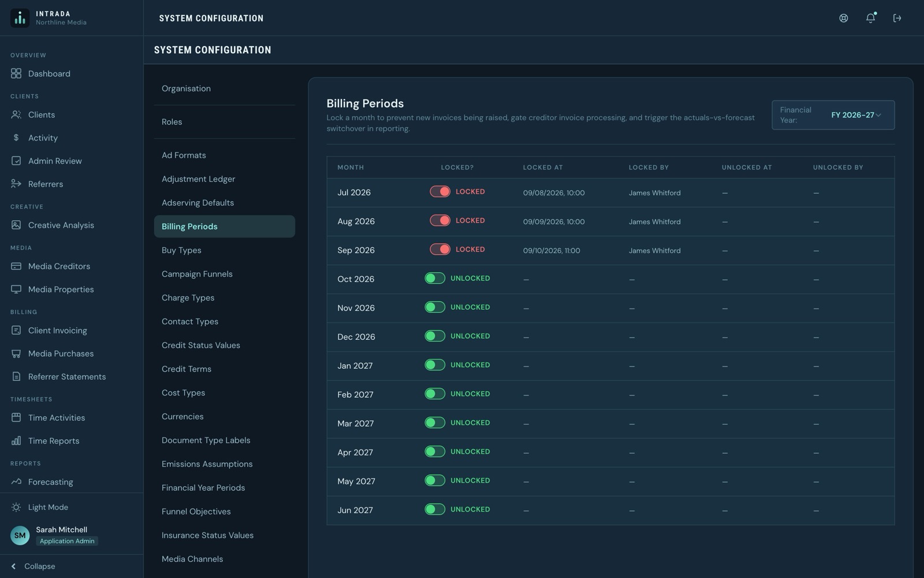Click the Forecasting trend icon
The height and width of the screenshot is (578, 924).
pyautogui.click(x=16, y=481)
